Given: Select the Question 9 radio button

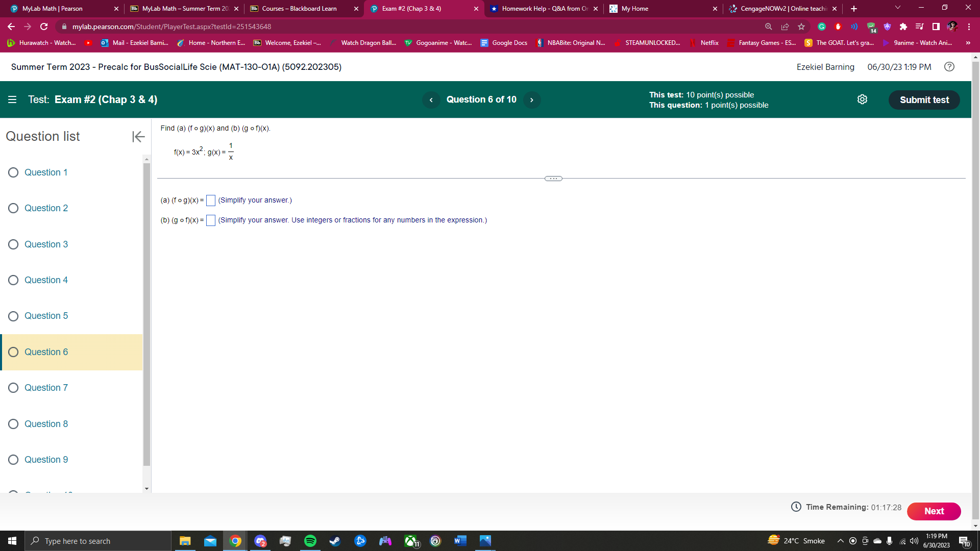Looking at the screenshot, I should pyautogui.click(x=13, y=459).
